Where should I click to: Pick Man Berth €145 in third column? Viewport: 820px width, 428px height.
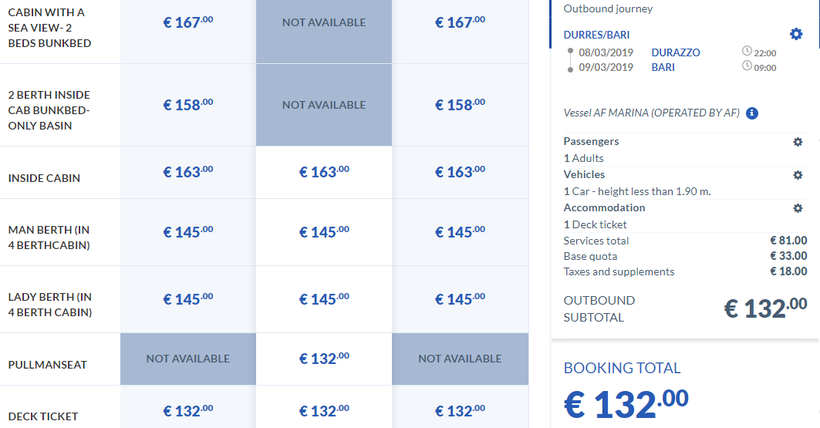(x=460, y=232)
